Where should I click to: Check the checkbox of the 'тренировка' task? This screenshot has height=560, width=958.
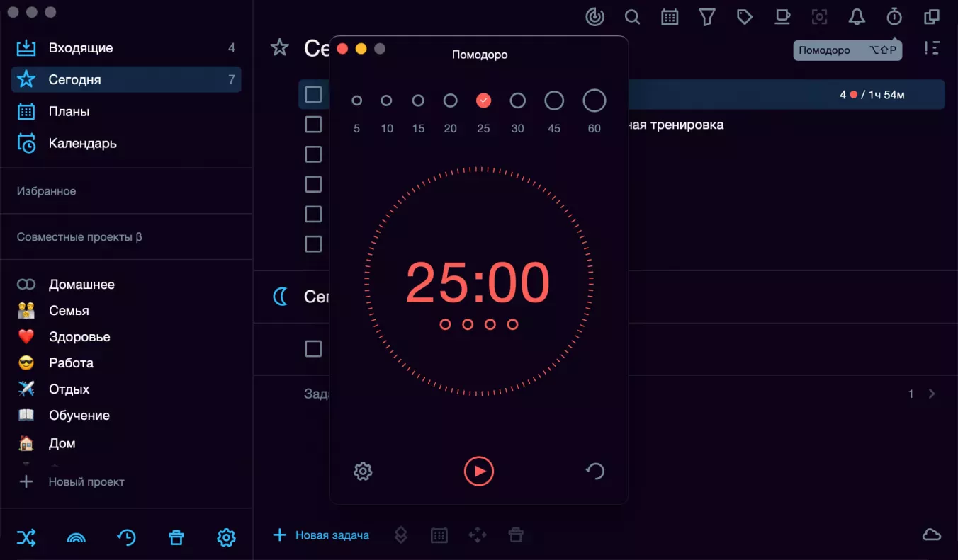(x=313, y=124)
